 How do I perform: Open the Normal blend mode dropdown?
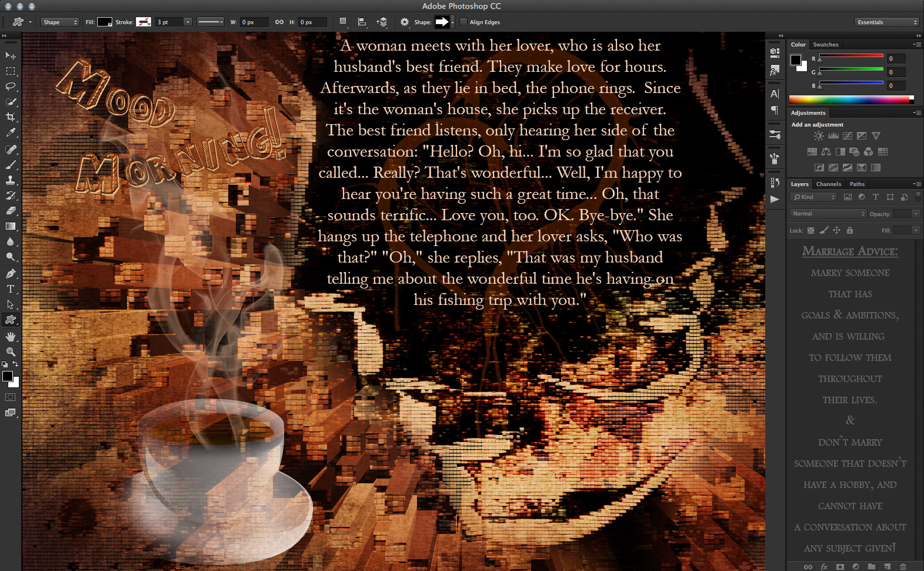(828, 214)
